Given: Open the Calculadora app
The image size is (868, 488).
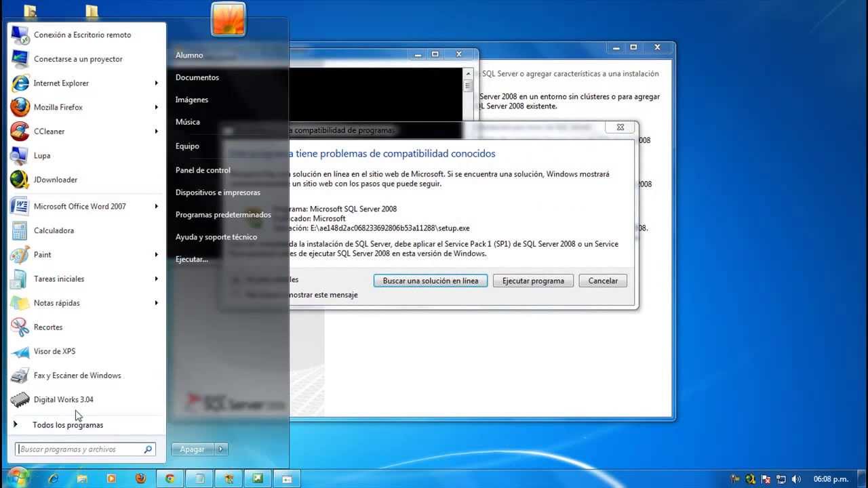Looking at the screenshot, I should click(86, 230).
